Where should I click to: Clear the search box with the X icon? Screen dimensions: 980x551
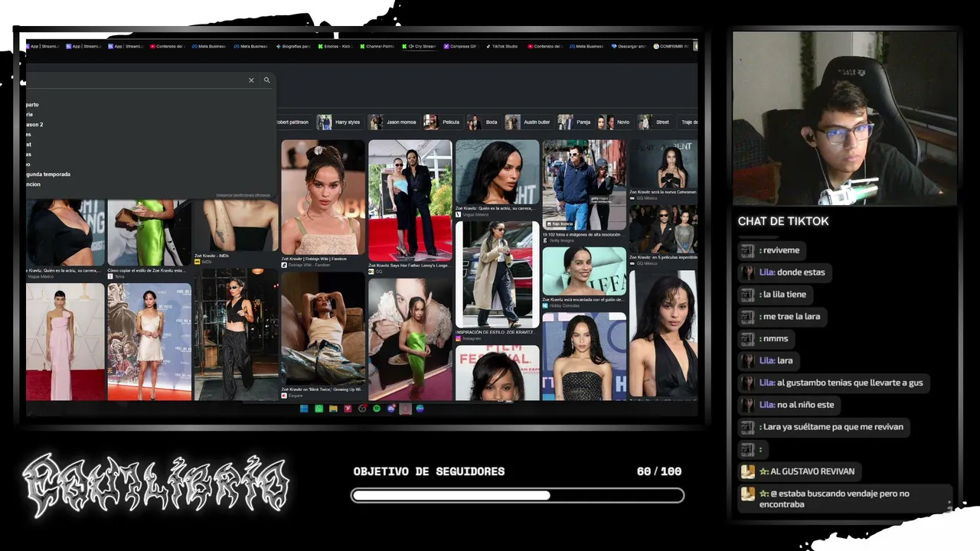(251, 80)
